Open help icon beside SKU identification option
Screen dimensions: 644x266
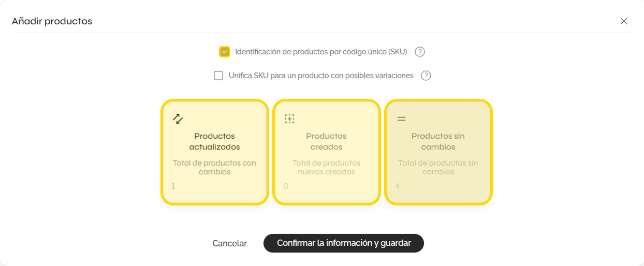click(x=420, y=52)
